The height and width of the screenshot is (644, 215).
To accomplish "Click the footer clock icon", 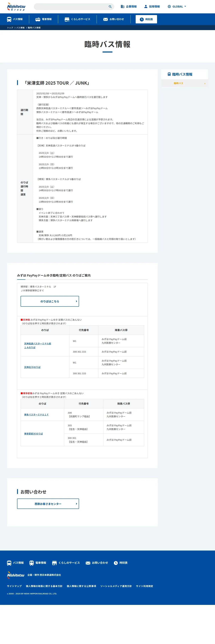I will point(116,563).
